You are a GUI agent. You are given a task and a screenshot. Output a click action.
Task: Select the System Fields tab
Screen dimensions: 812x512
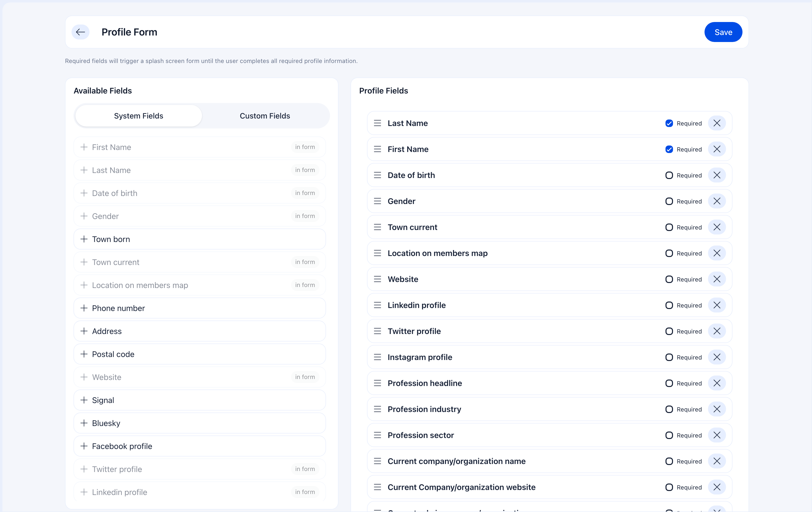[138, 116]
